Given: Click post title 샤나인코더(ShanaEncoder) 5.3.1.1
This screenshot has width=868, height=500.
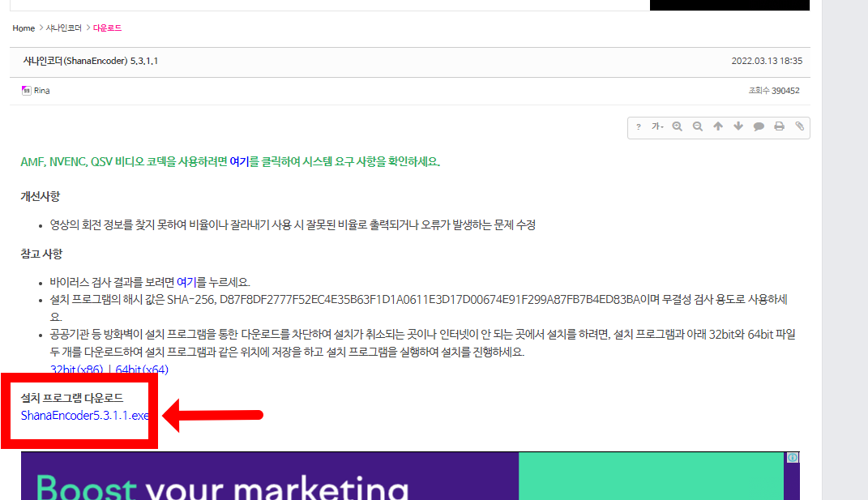Looking at the screenshot, I should click(x=91, y=61).
